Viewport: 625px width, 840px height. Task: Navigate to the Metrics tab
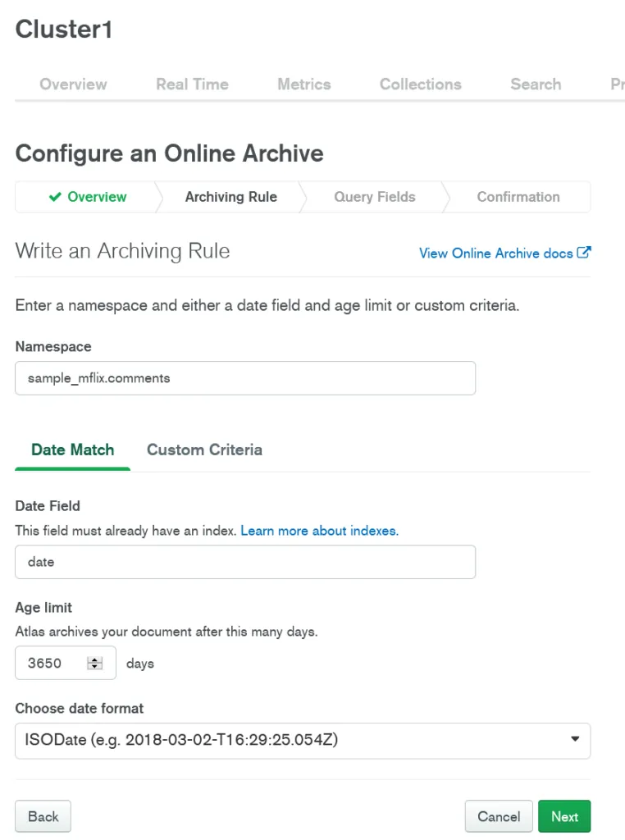[303, 84]
